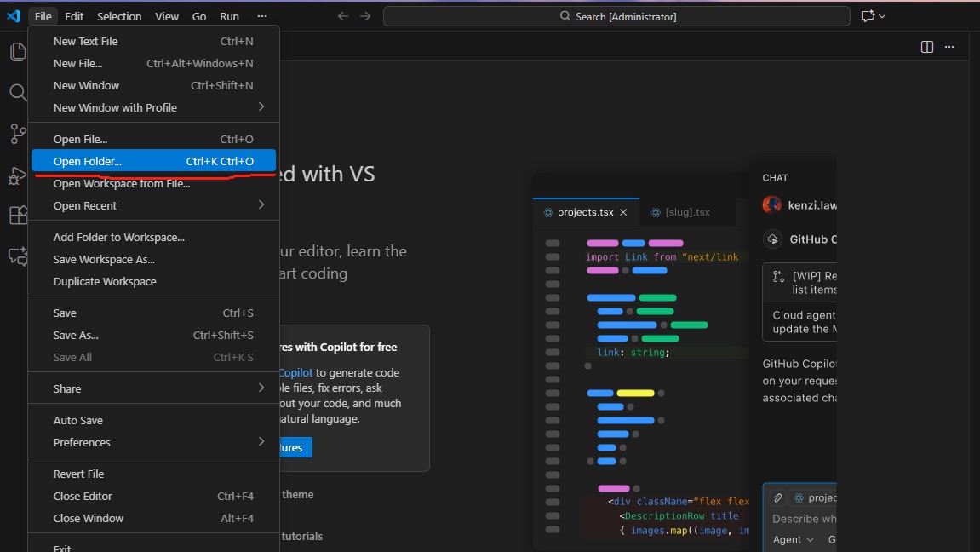
Task: Choose Close Window
Action: tap(154, 518)
